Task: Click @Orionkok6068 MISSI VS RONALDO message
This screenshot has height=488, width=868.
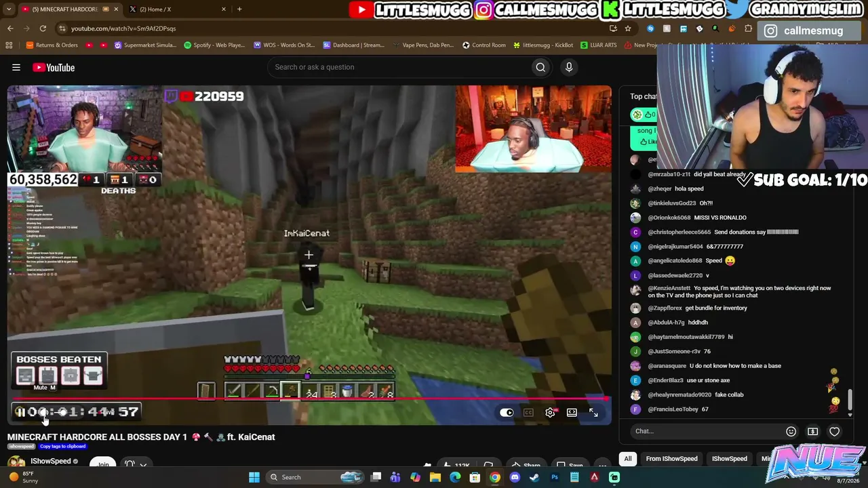Action: 720,218
